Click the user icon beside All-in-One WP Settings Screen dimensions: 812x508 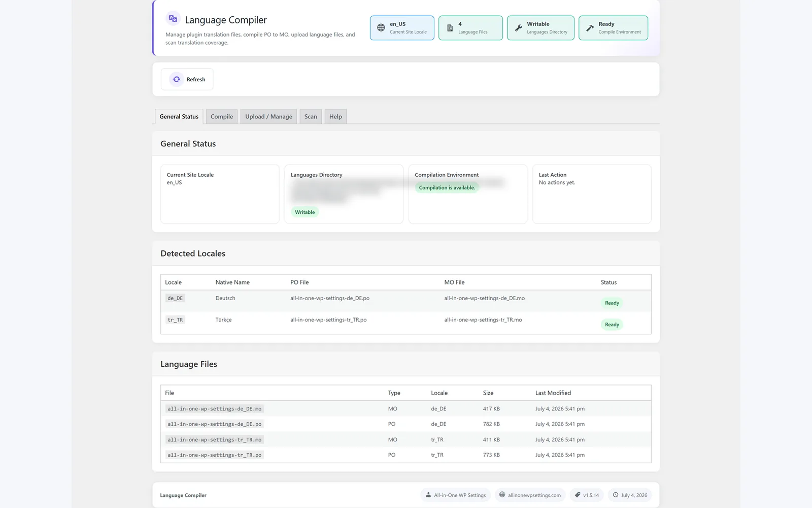pos(428,495)
